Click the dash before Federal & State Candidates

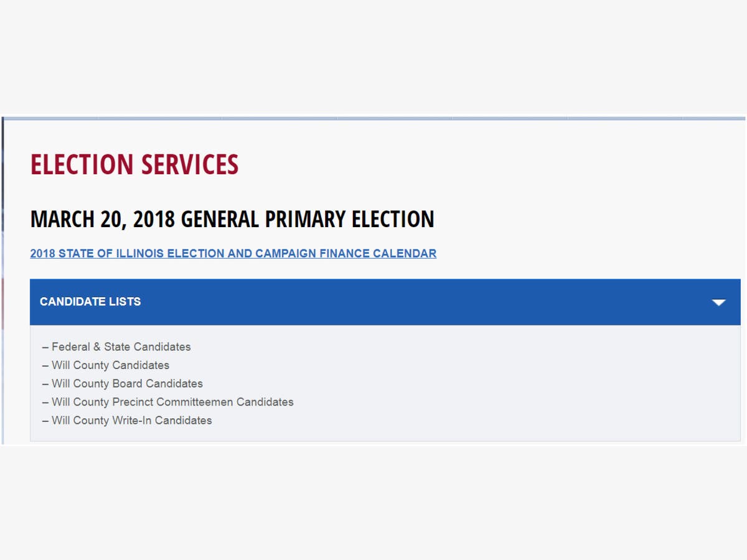click(x=45, y=347)
